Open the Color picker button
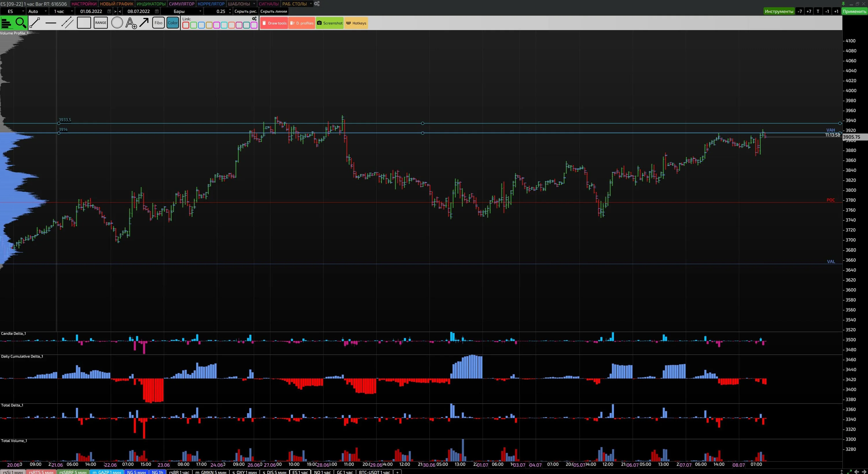Viewport: 868px width, 474px height. click(x=172, y=23)
